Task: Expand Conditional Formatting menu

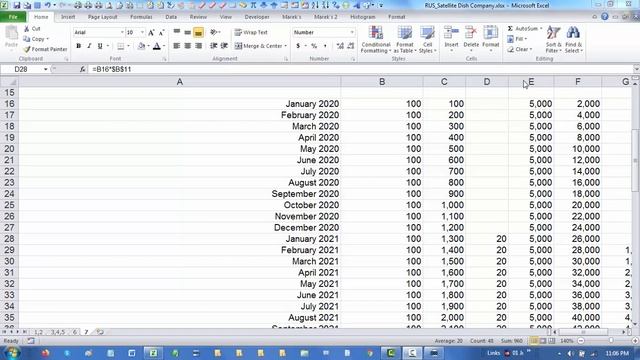Action: pyautogui.click(x=376, y=40)
